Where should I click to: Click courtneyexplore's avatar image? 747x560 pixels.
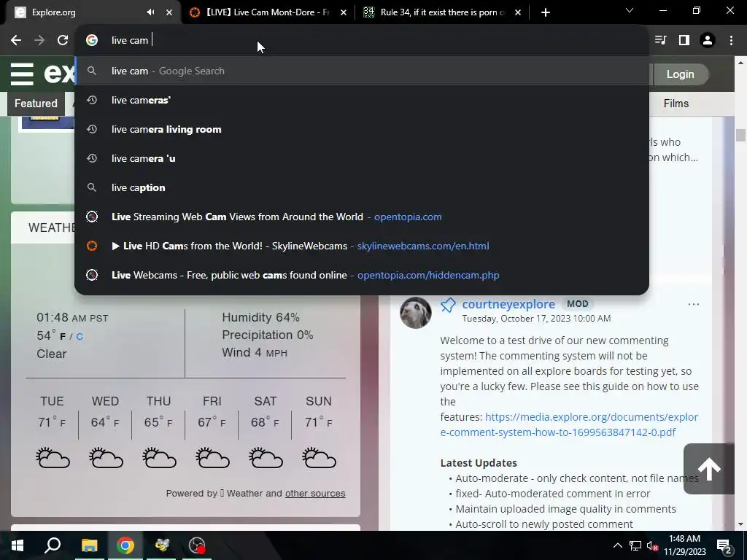[x=415, y=313]
